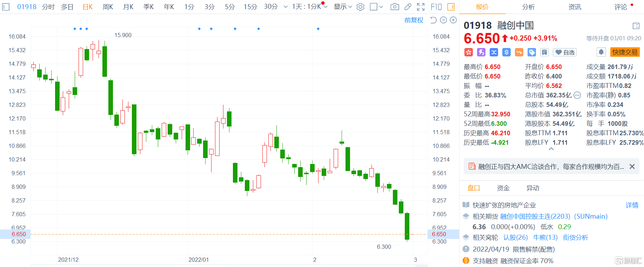Change the 前复权 adjustment setting
The image size is (644, 267).
[x=414, y=20]
